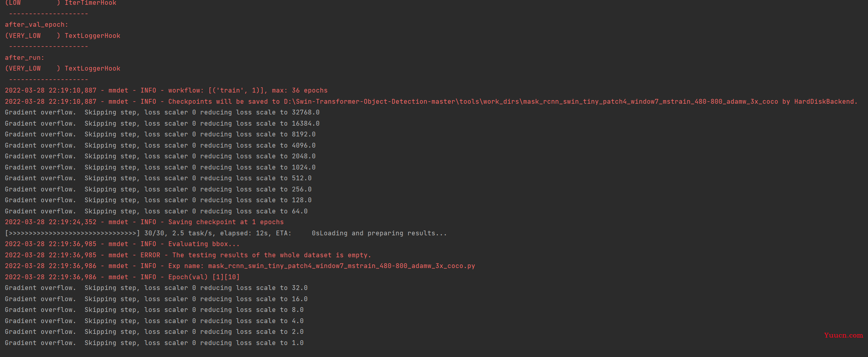Click the 30/30 progress bar line
868x357 pixels.
[226, 233]
